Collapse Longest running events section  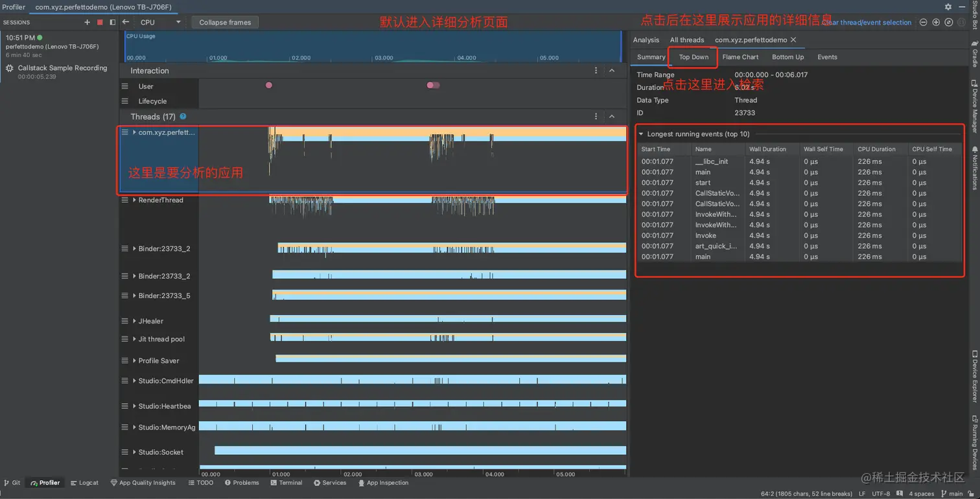tap(641, 134)
